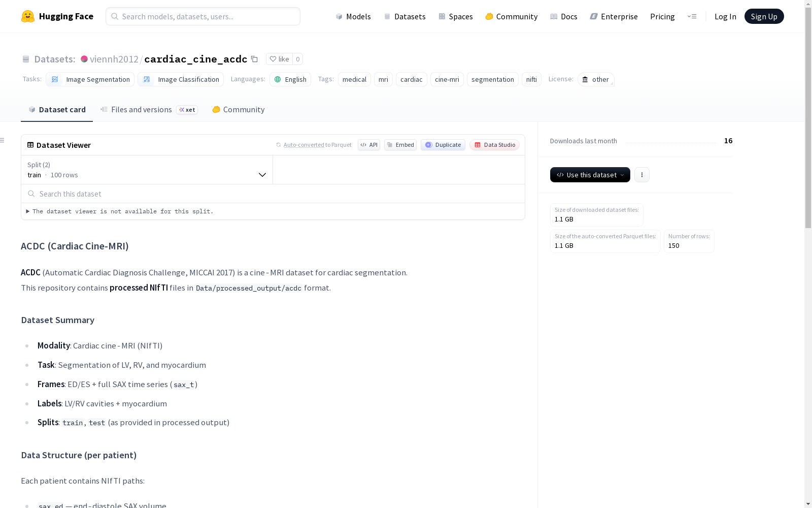812x508 pixels.
Task: Open the table of contents sidebar icon
Action: (x=3, y=140)
